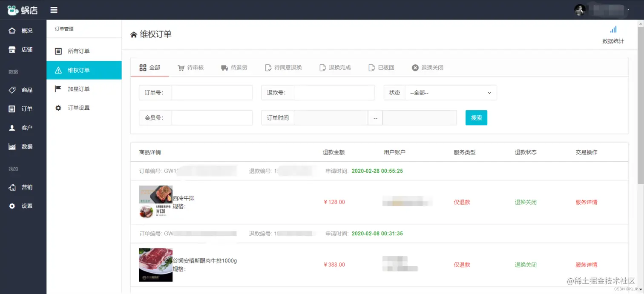
Task: Open the 订单 list icon in the sidebar
Action: (12, 109)
